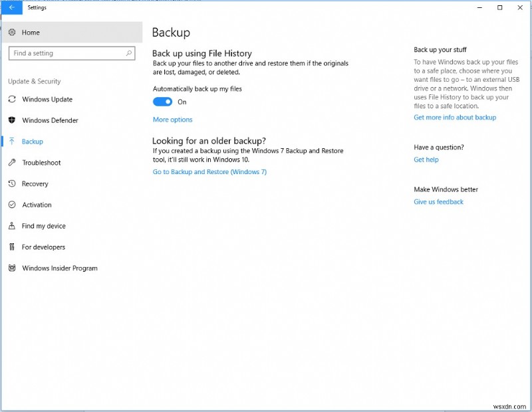532x412 pixels.
Task: Open the Windows Update sync icon
Action: (x=12, y=99)
